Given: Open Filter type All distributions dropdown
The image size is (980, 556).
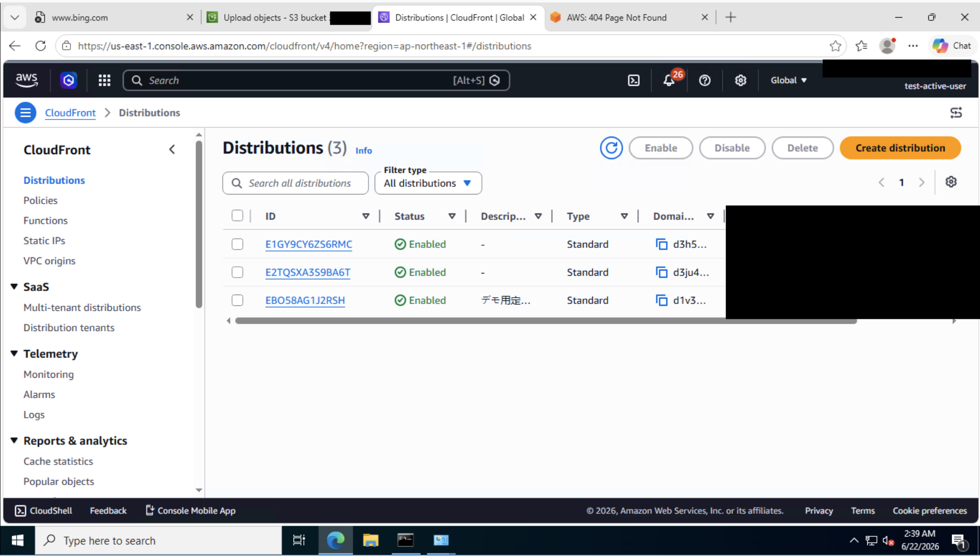Looking at the screenshot, I should 428,183.
